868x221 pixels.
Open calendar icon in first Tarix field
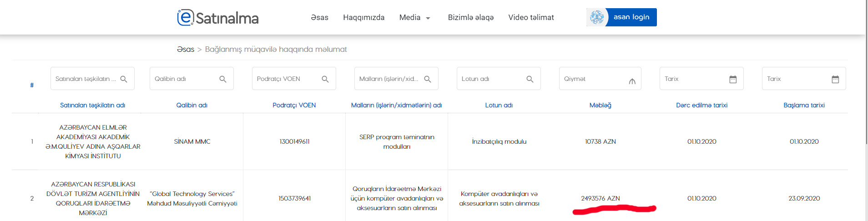point(733,79)
